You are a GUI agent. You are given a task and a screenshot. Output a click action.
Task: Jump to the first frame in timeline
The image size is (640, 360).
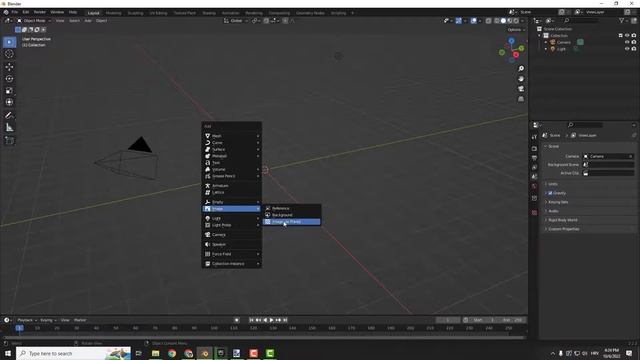pyautogui.click(x=252, y=320)
